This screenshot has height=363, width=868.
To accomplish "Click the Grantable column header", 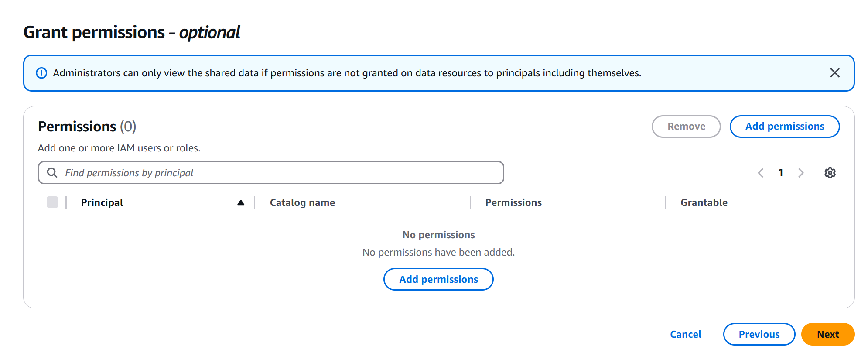I will 704,202.
